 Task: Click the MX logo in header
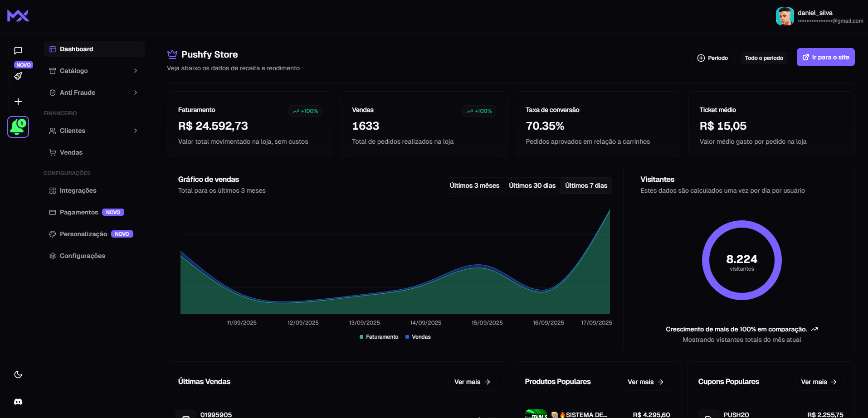18,16
